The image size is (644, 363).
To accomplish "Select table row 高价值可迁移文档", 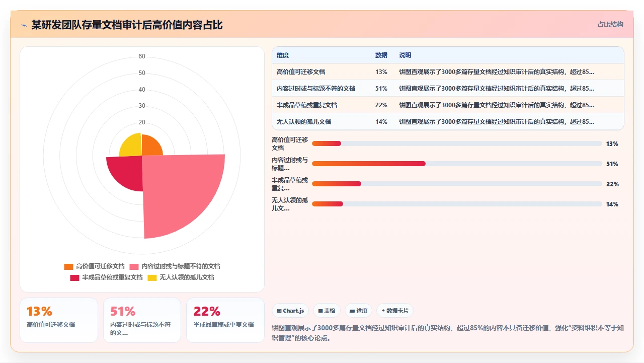I will click(x=448, y=71).
